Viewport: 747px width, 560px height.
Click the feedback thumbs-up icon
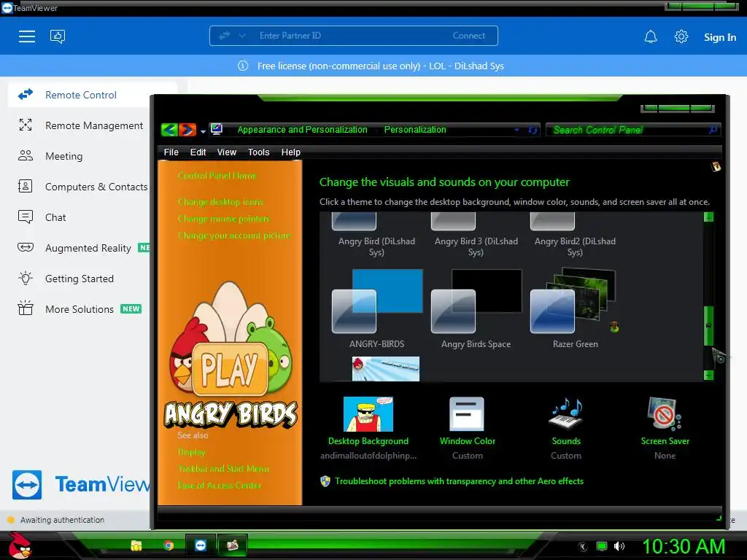point(58,36)
